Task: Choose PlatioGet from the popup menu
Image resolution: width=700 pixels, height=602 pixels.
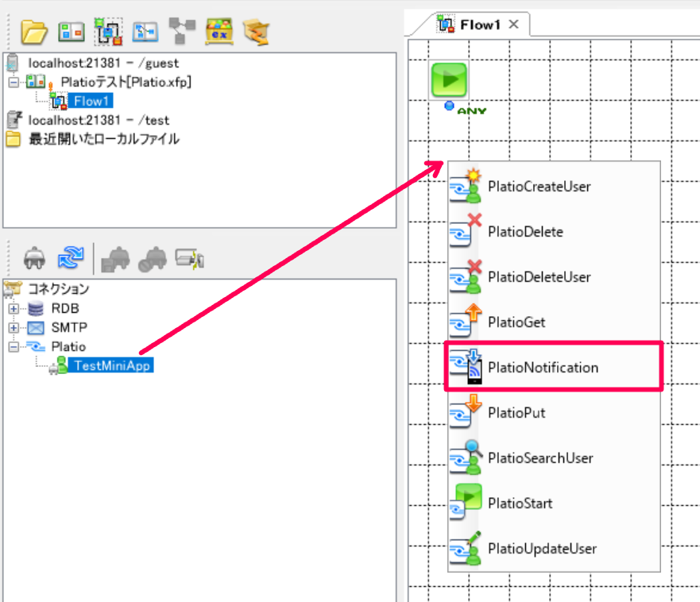Action: tap(554, 322)
